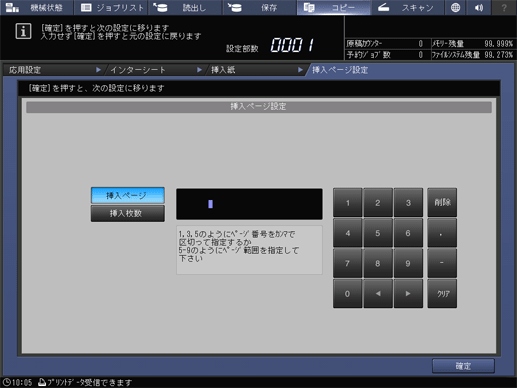Click the speaker sound icon
This screenshot has height=388, width=517.
point(479,7)
